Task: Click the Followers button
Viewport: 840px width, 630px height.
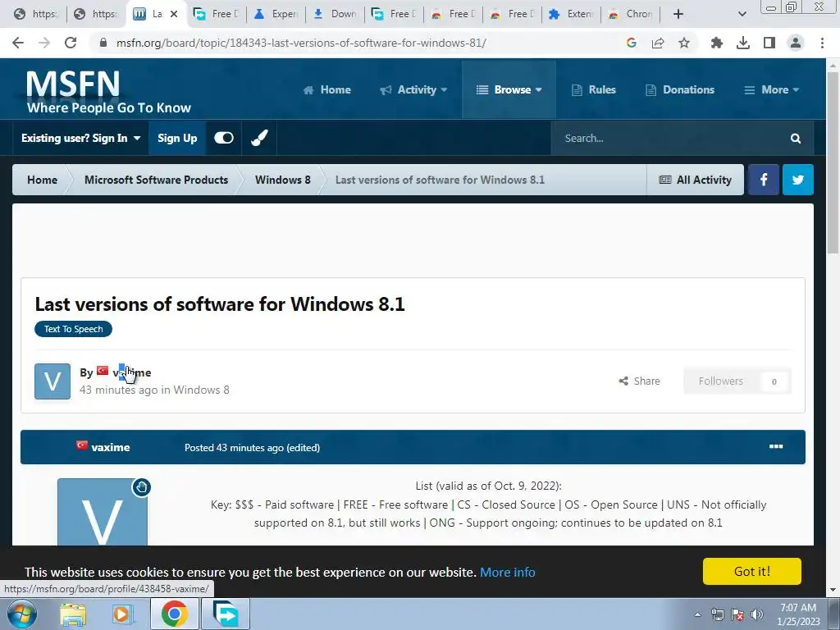Action: [x=737, y=381]
